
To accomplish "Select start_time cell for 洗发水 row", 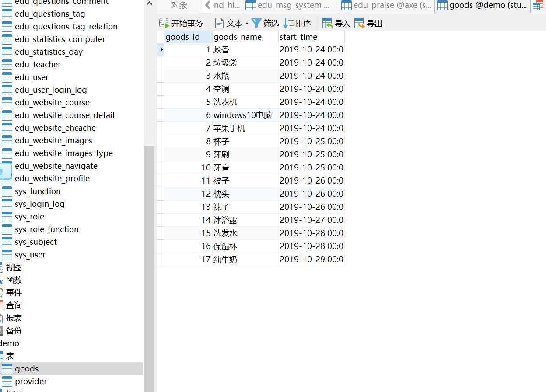I will (x=311, y=233).
